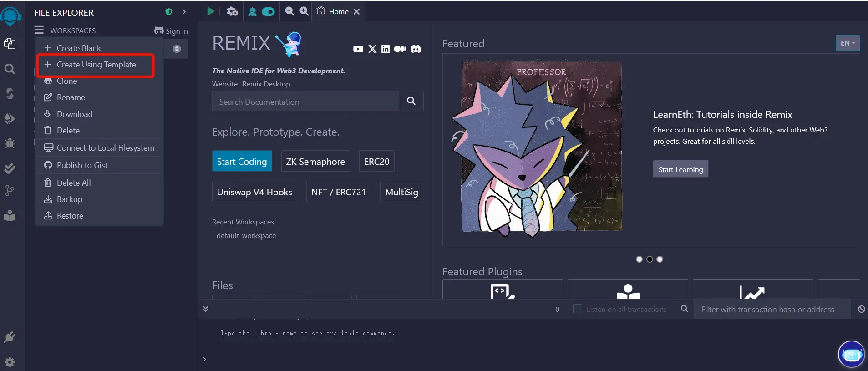Viewport: 868px width, 371px height.
Task: Click the zoom in magnifier icon
Action: point(304,11)
